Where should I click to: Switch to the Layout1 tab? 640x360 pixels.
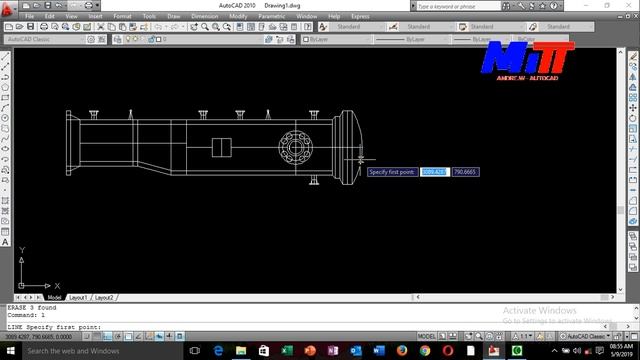pos(78,298)
